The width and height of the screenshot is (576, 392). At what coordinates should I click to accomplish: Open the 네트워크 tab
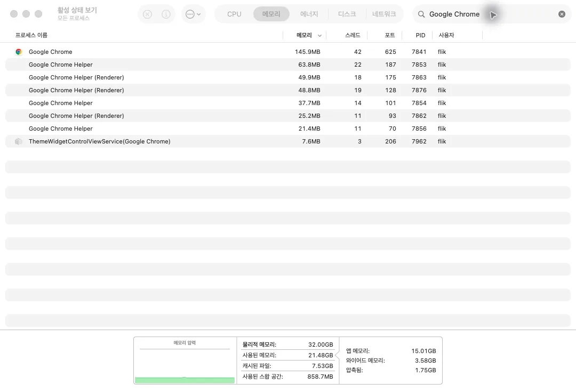tap(384, 14)
